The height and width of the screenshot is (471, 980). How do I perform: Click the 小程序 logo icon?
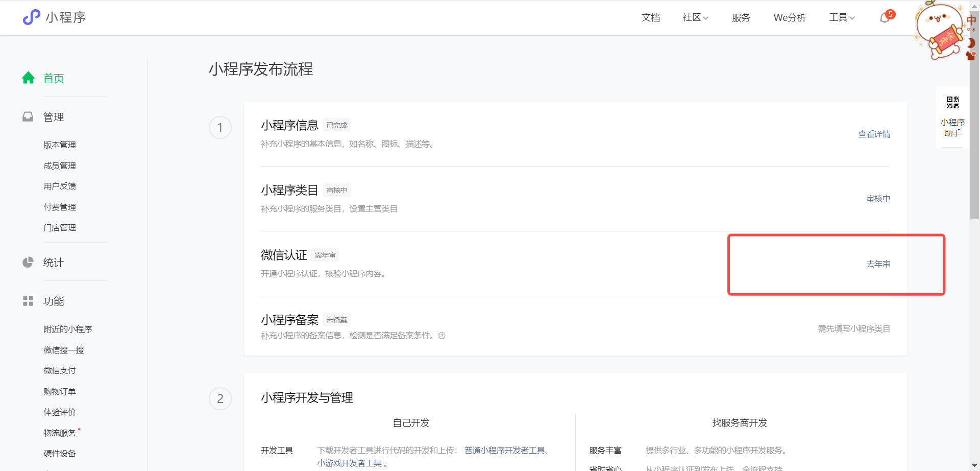point(31,17)
